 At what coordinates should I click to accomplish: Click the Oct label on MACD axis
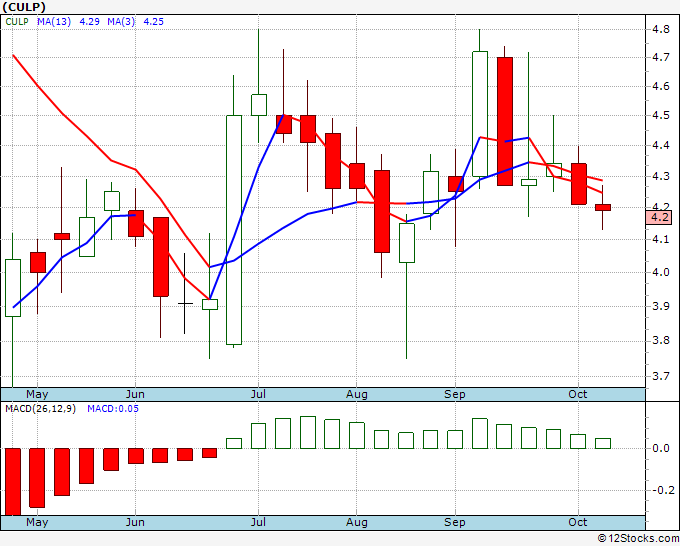tap(578, 522)
